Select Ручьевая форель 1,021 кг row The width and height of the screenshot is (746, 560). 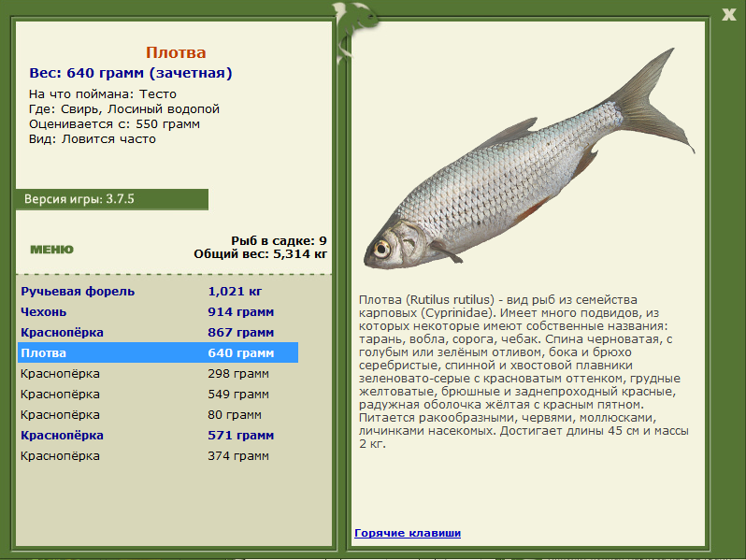[158, 291]
